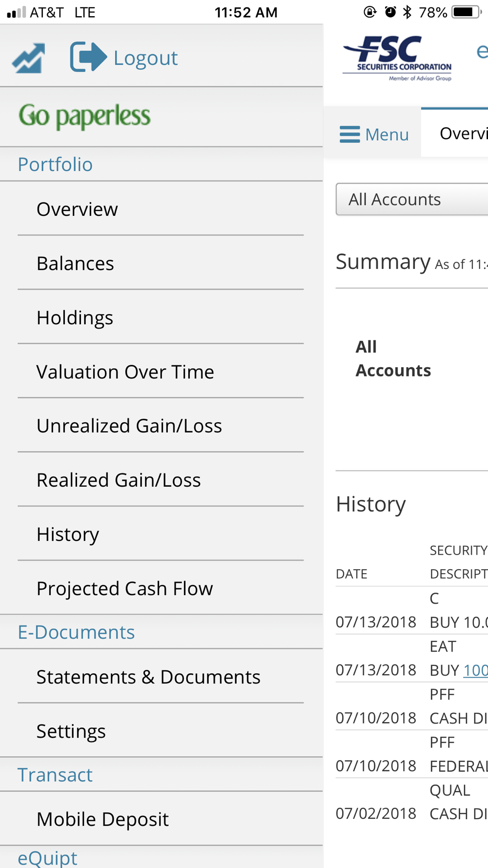
Task: Open the All Accounts dropdown
Action: pos(411,199)
